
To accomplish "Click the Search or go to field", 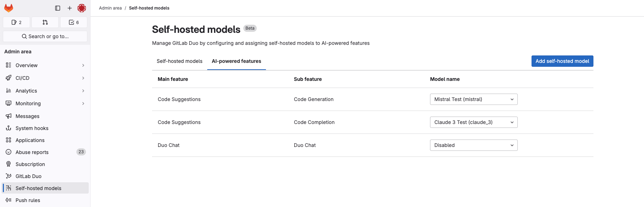I will coord(45,36).
